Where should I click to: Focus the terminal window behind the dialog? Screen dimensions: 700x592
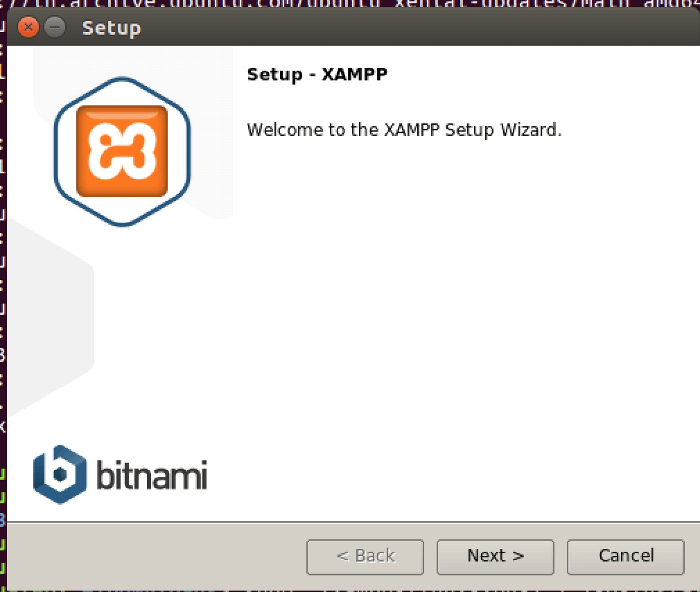(2, 277)
